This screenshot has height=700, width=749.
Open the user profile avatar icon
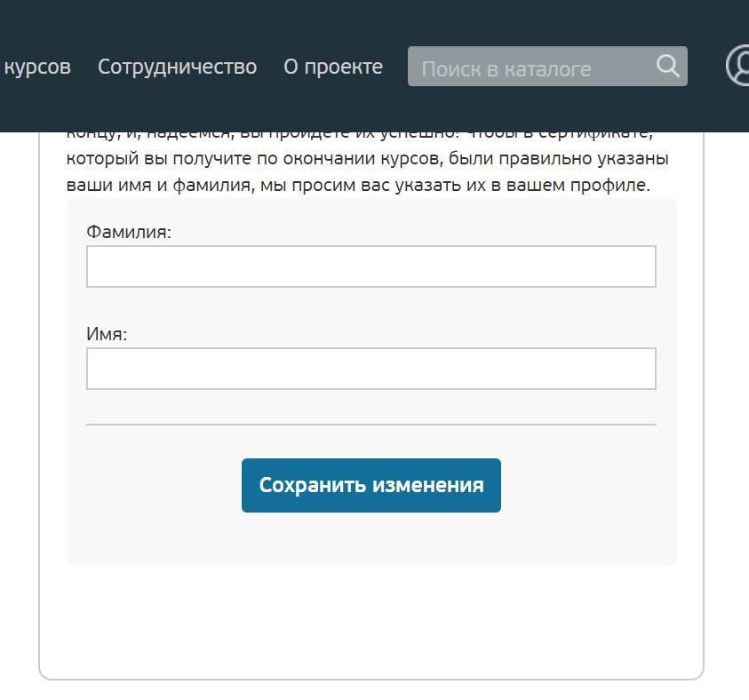737,65
